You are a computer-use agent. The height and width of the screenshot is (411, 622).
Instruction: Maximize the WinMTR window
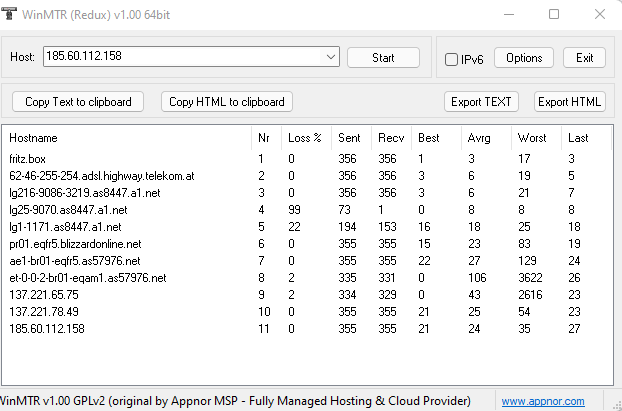click(554, 14)
